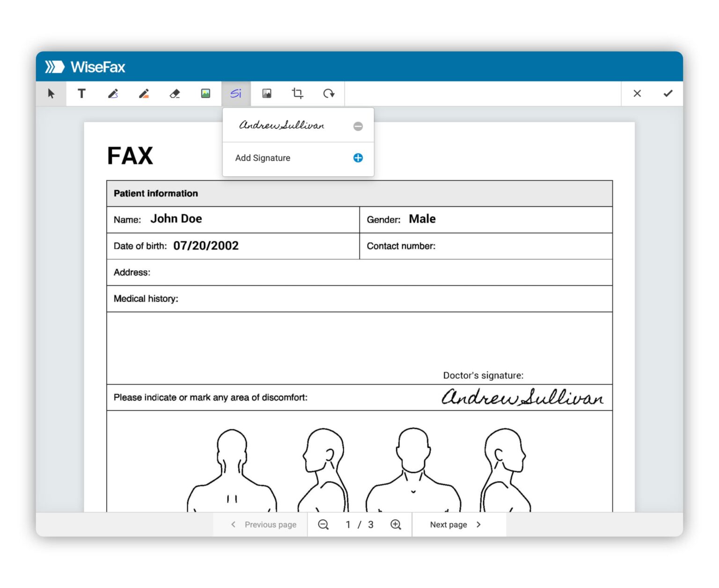The height and width of the screenshot is (588, 719).
Task: Select the doctor's signature placed on document
Action: tap(522, 397)
